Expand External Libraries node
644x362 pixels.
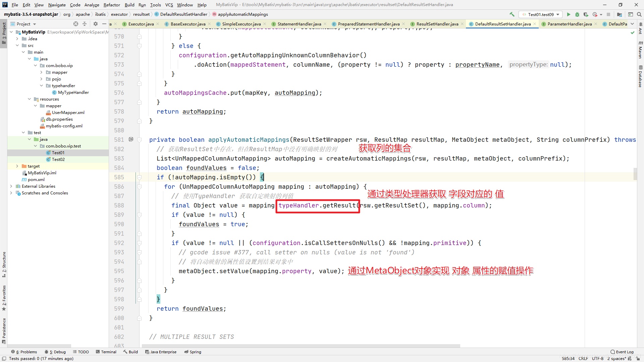11,186
